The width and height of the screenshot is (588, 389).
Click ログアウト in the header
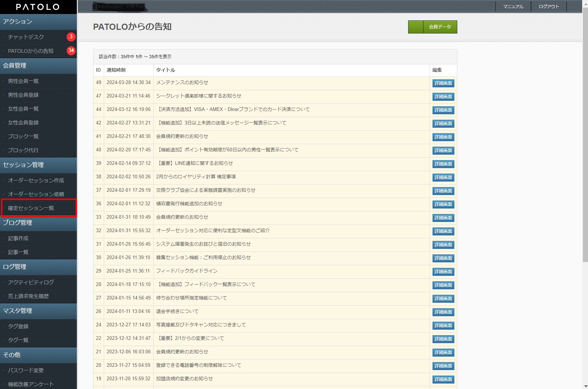point(549,7)
